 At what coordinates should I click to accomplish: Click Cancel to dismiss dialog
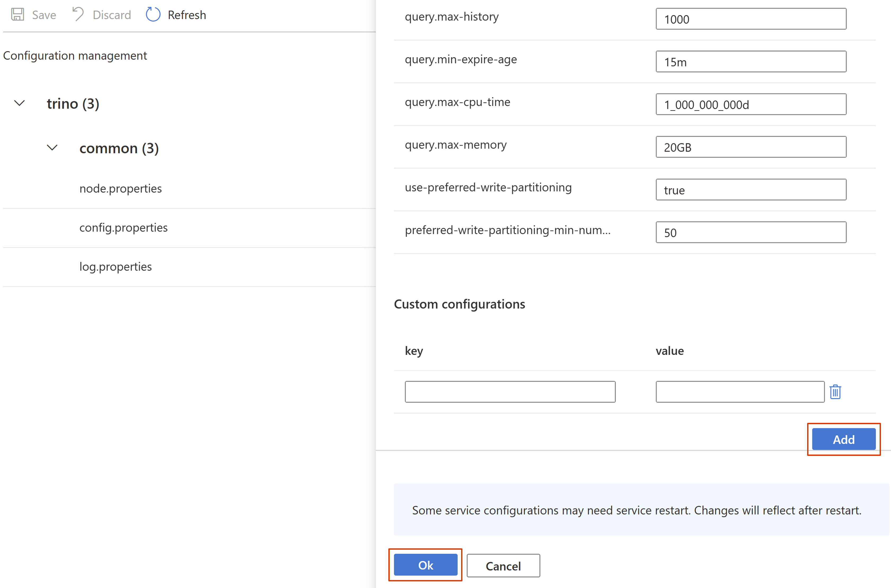502,565
